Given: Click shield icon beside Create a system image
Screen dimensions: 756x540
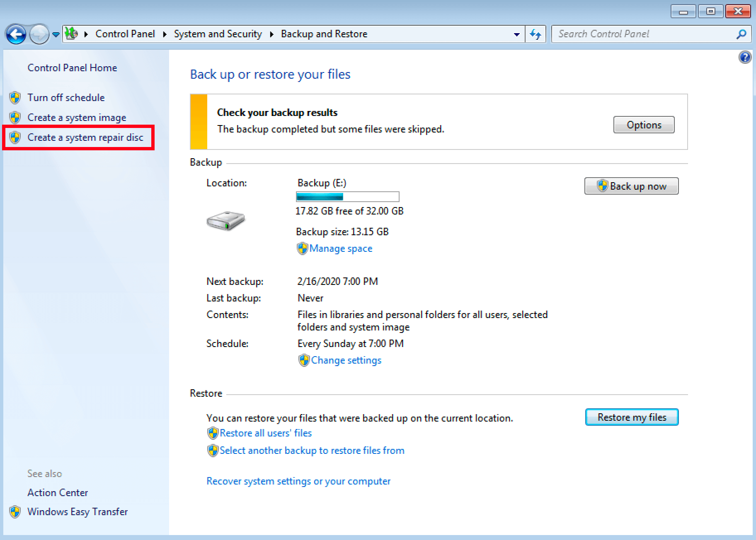Looking at the screenshot, I should click(x=15, y=118).
